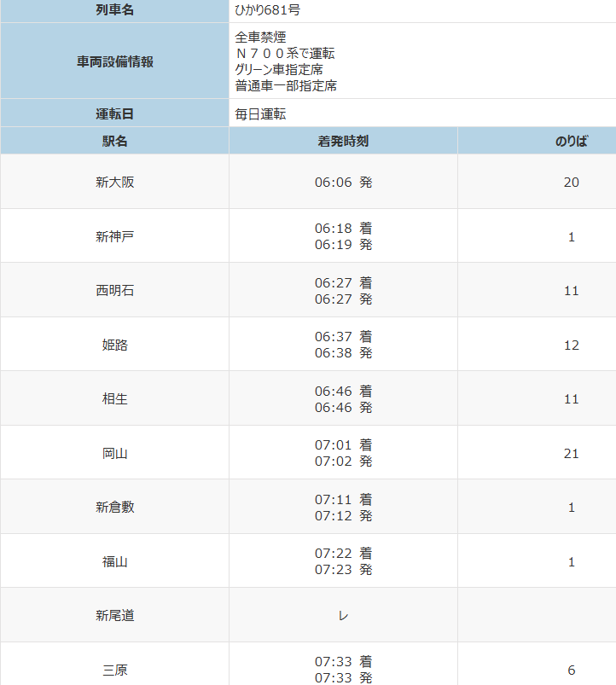Select the 06:27 着 arrival time
The height and width of the screenshot is (685, 616).
(343, 283)
